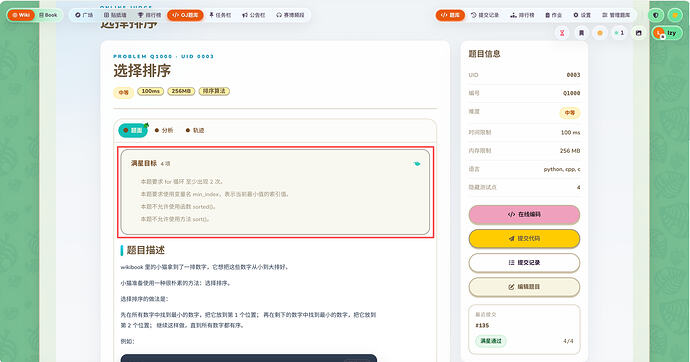The width and height of the screenshot is (690, 362).
Task: Open the 广场 nav item
Action: pos(84,15)
